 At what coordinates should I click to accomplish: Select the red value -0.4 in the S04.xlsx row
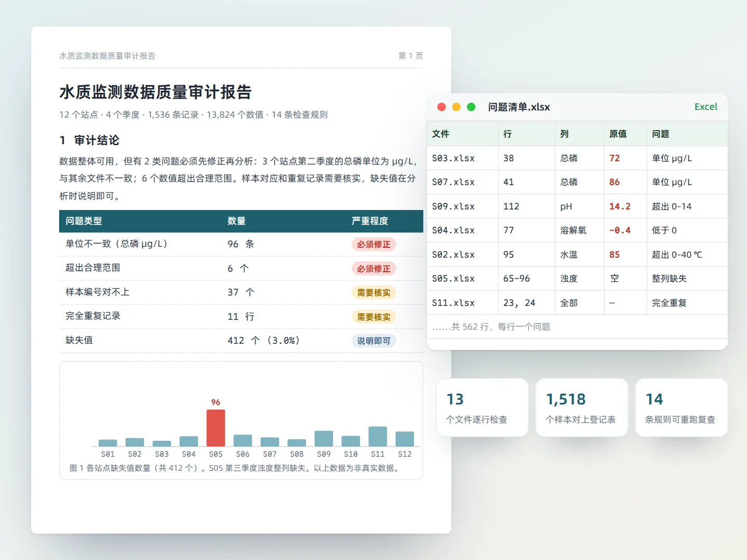pos(620,230)
